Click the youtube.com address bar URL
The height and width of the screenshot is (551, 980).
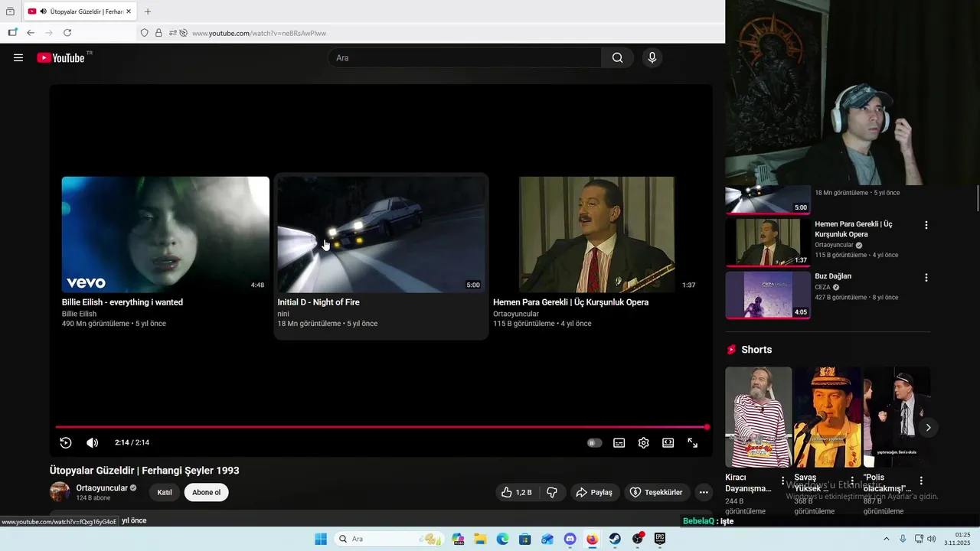(x=259, y=33)
